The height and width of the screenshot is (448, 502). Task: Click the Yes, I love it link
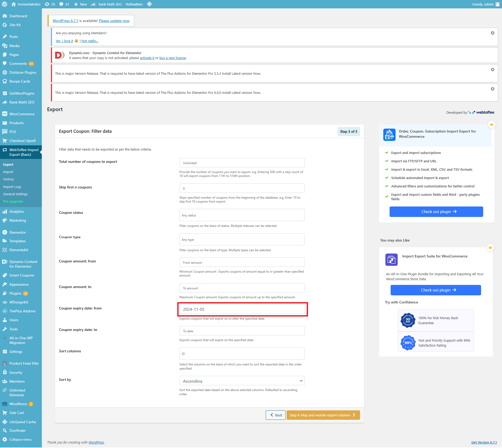pos(64,41)
